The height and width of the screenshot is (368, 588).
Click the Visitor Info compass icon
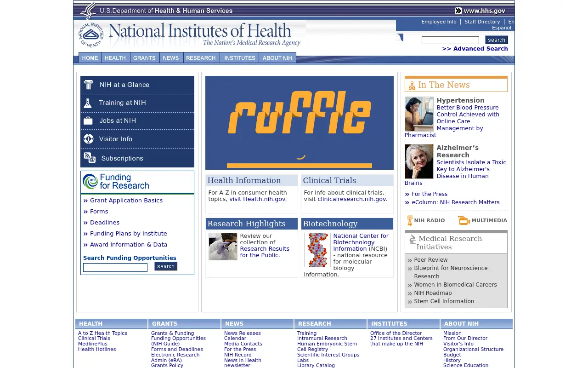88,139
